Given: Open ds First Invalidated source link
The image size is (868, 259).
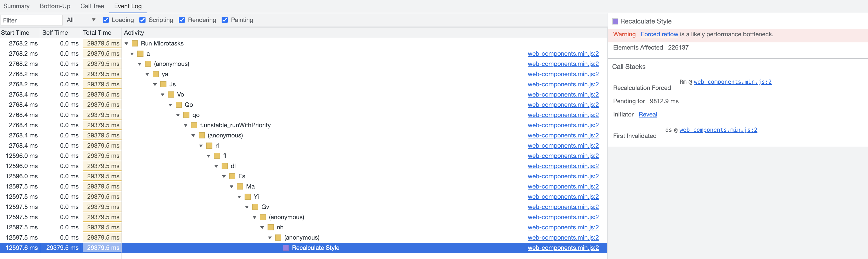Looking at the screenshot, I should (x=718, y=130).
